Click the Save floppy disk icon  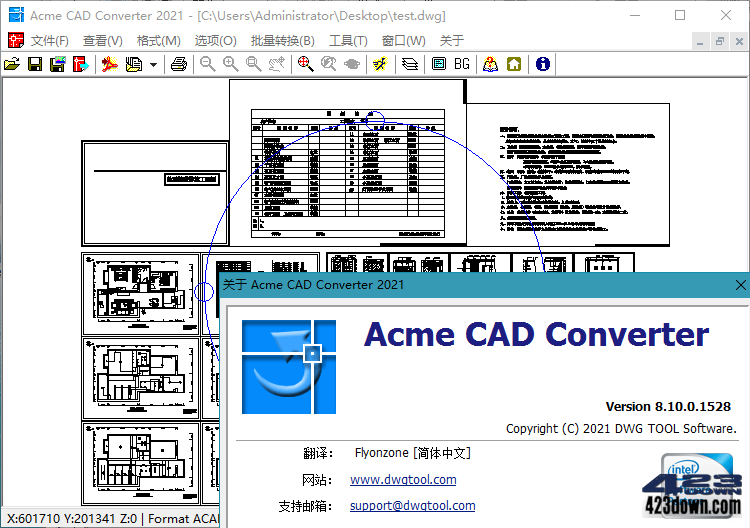coord(35,64)
